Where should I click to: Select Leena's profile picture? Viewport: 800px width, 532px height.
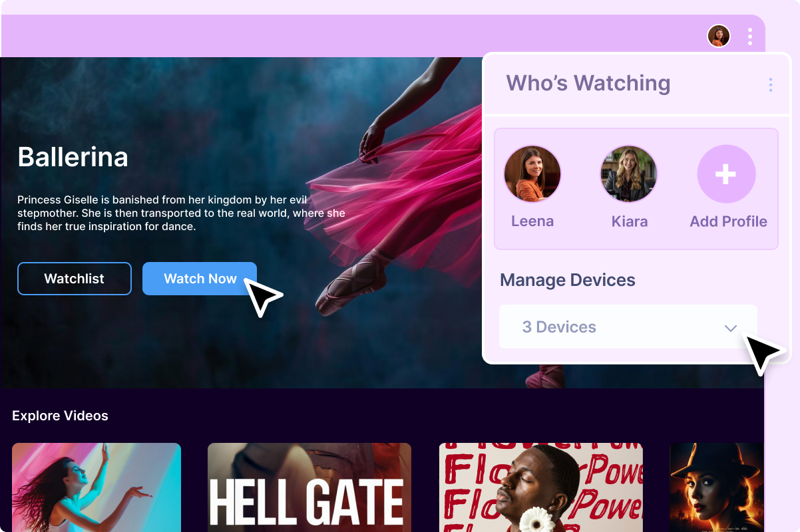click(532, 174)
